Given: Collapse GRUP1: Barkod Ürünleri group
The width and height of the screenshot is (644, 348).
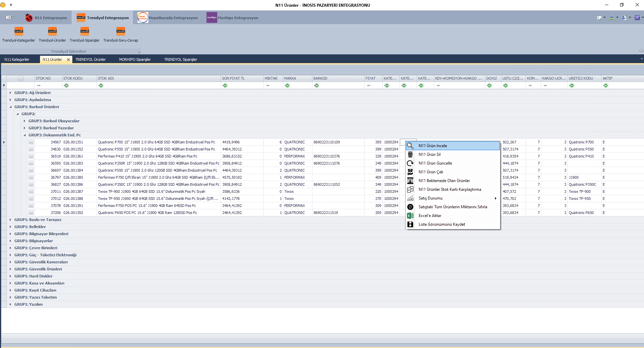Looking at the screenshot, I should click(x=10, y=107).
